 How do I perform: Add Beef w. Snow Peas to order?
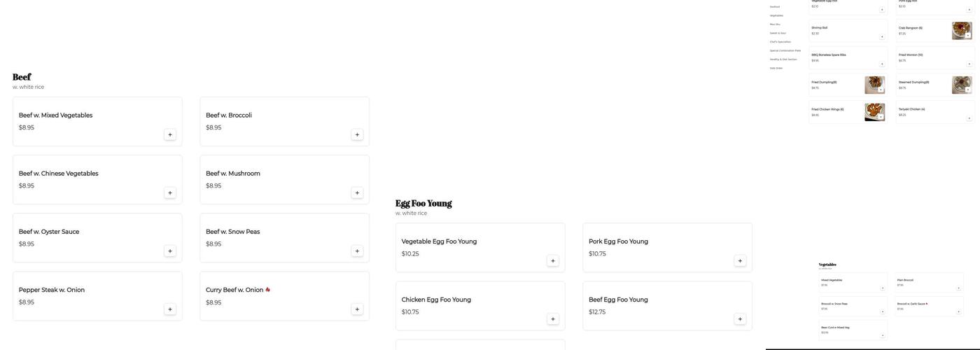(x=357, y=251)
